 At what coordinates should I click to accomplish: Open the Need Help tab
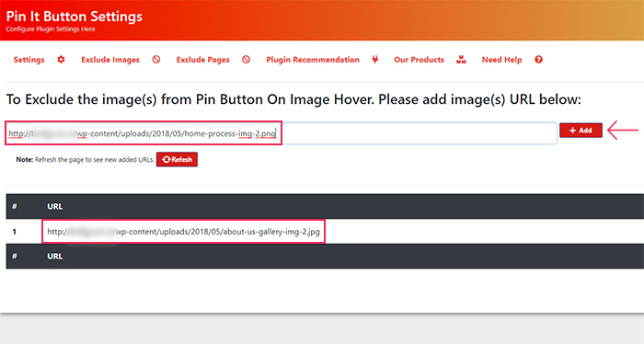pyautogui.click(x=501, y=60)
